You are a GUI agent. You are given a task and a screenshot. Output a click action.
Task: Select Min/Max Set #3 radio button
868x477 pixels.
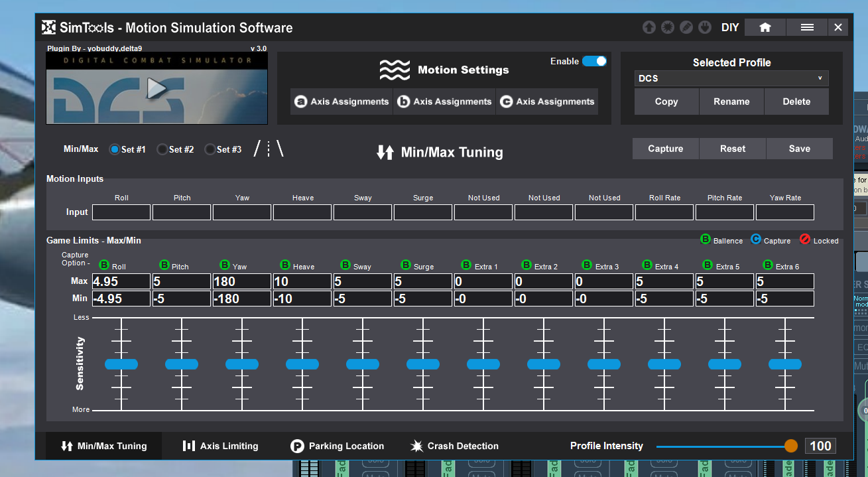pos(210,150)
